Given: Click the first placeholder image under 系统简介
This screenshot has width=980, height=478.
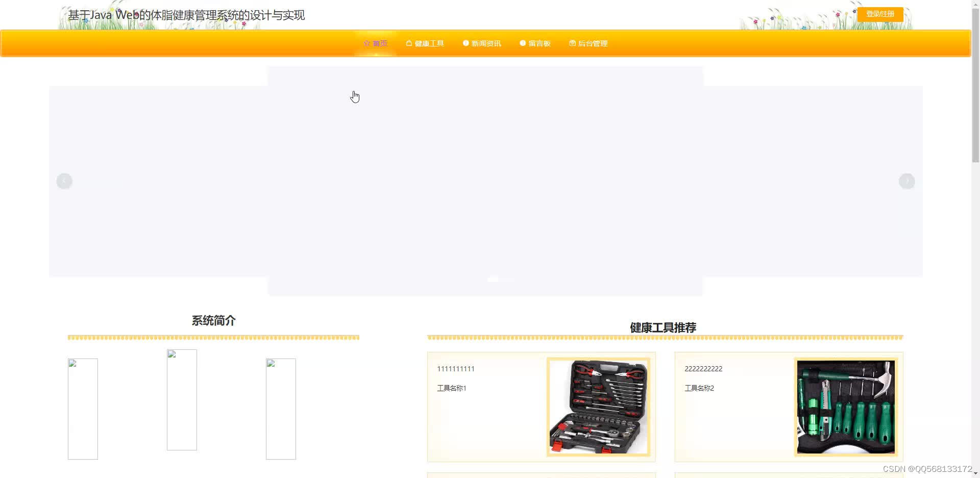Looking at the screenshot, I should tap(83, 409).
